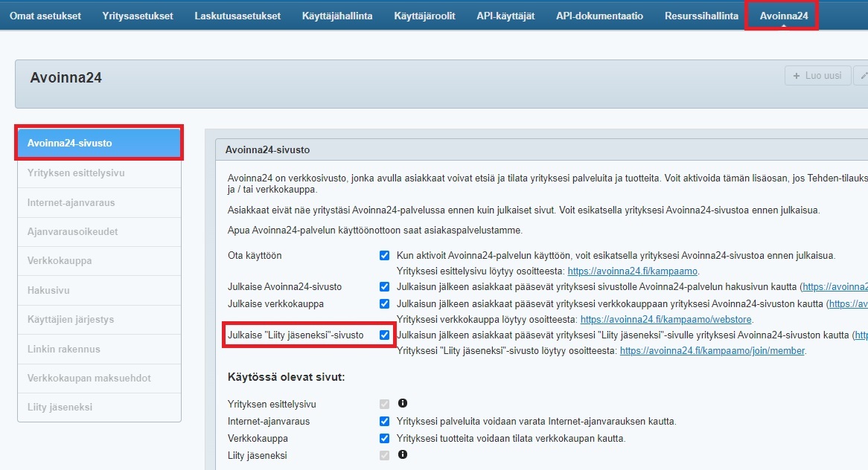868x470 pixels.
Task: Click the Luo uusi button
Action: pyautogui.click(x=817, y=76)
